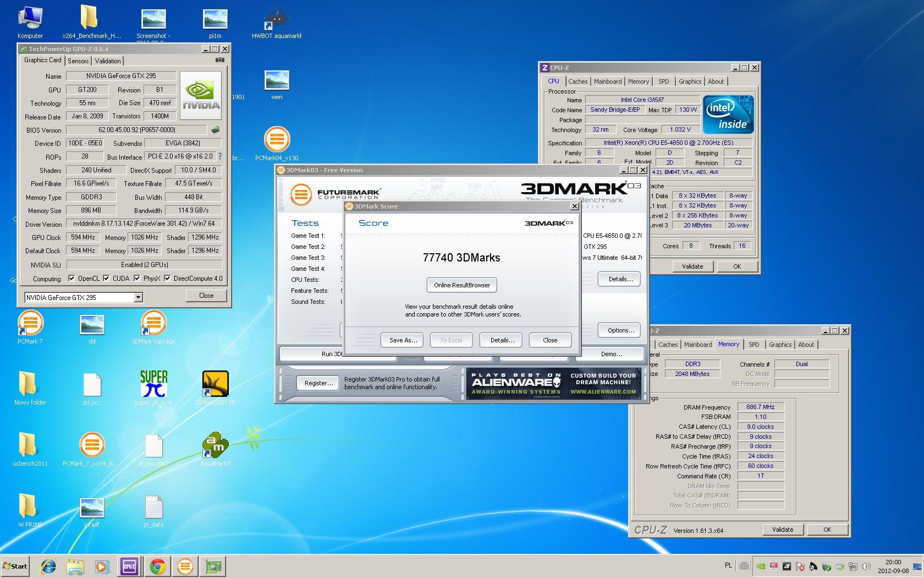The image size is (924, 578).
Task: Click the DRAM Frequency value 686.7 MHz
Action: pyautogui.click(x=760, y=407)
